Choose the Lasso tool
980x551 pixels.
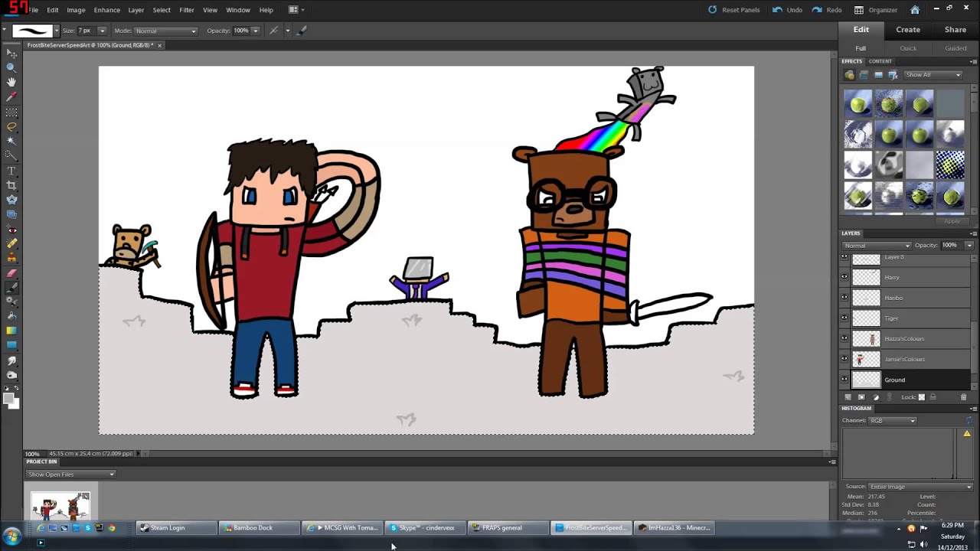(x=11, y=126)
